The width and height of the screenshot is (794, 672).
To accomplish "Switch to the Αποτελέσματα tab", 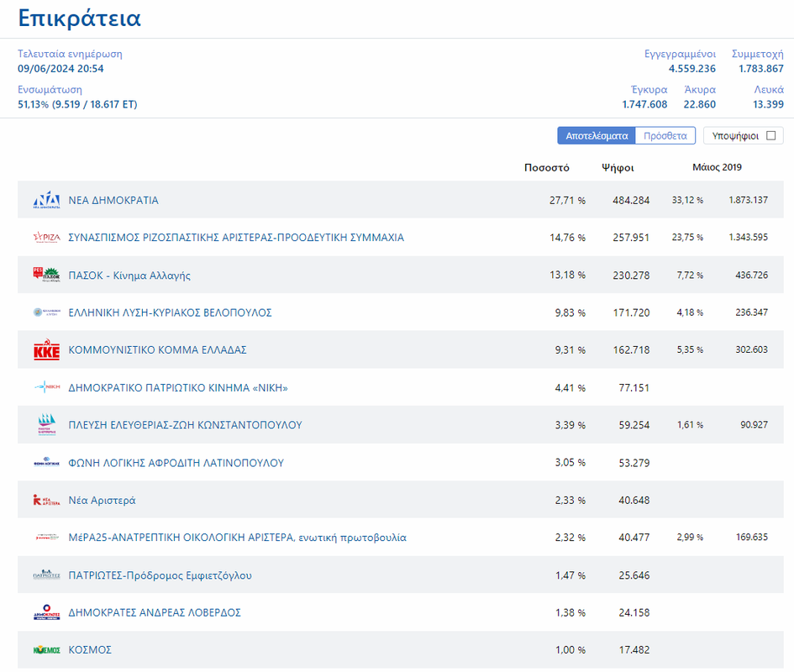I will (597, 136).
